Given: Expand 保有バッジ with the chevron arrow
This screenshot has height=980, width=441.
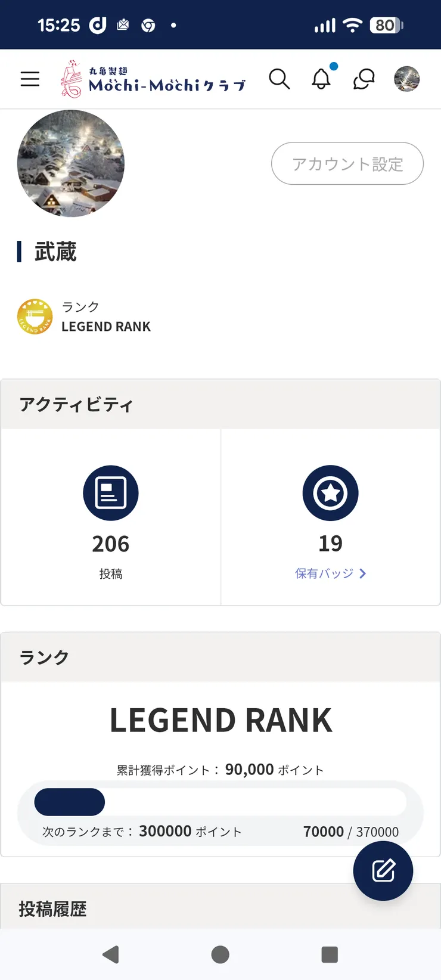Looking at the screenshot, I should [x=362, y=573].
